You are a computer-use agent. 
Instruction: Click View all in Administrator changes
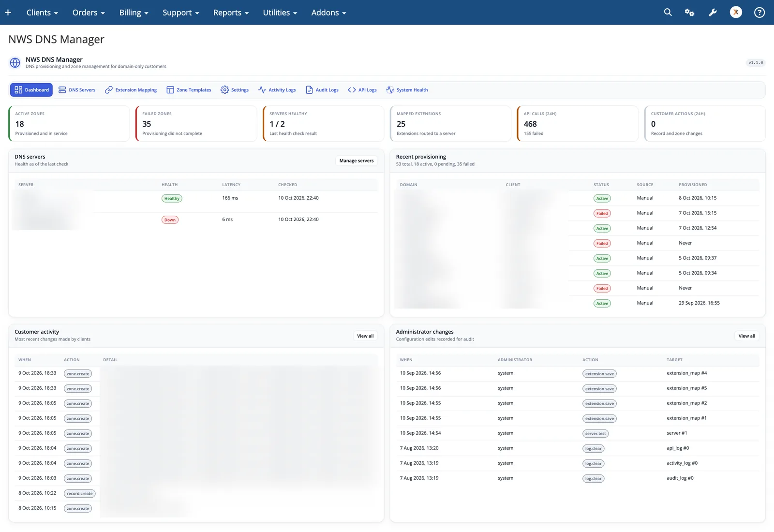(x=746, y=336)
